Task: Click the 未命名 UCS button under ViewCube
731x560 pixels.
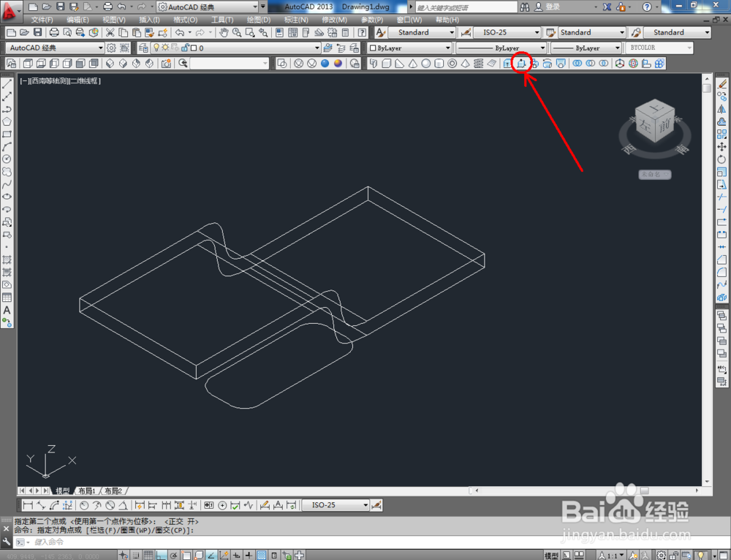Action: click(x=654, y=175)
